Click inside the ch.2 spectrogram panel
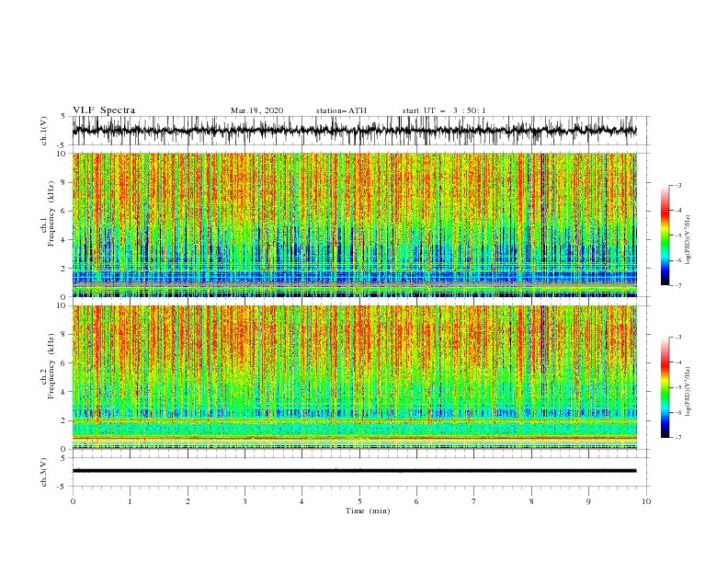728x563 pixels. tap(355, 377)
